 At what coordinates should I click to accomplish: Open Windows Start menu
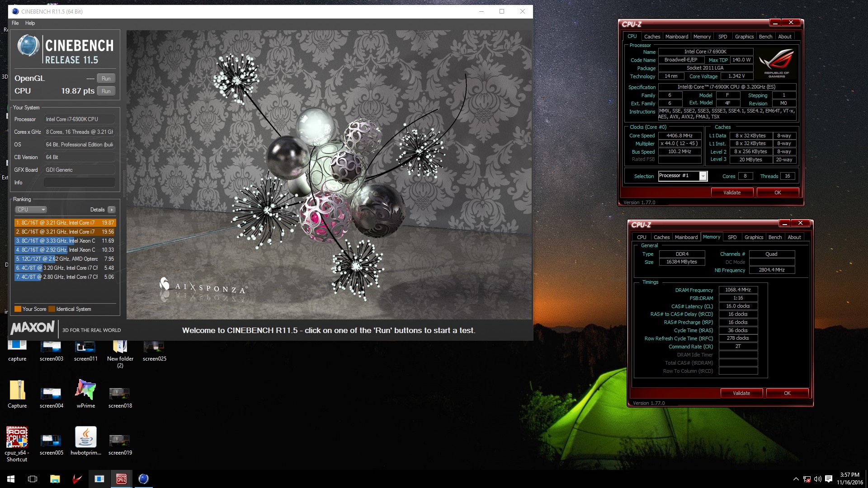pyautogui.click(x=11, y=479)
